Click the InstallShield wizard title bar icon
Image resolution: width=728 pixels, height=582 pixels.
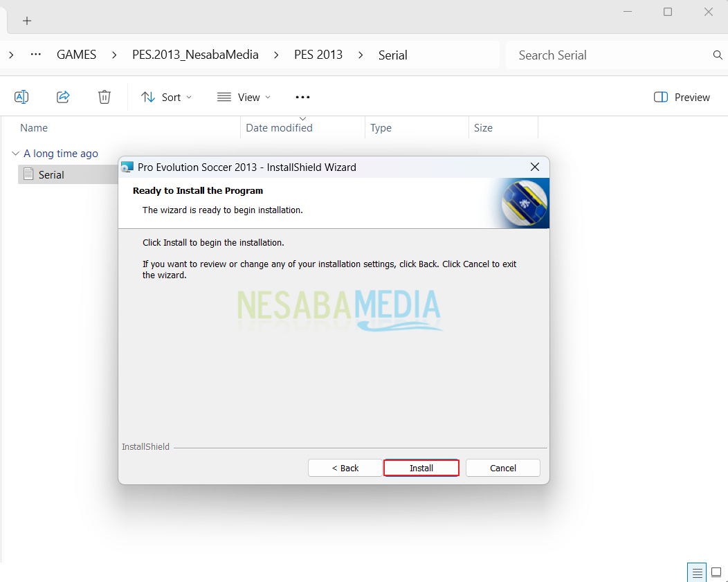point(127,167)
